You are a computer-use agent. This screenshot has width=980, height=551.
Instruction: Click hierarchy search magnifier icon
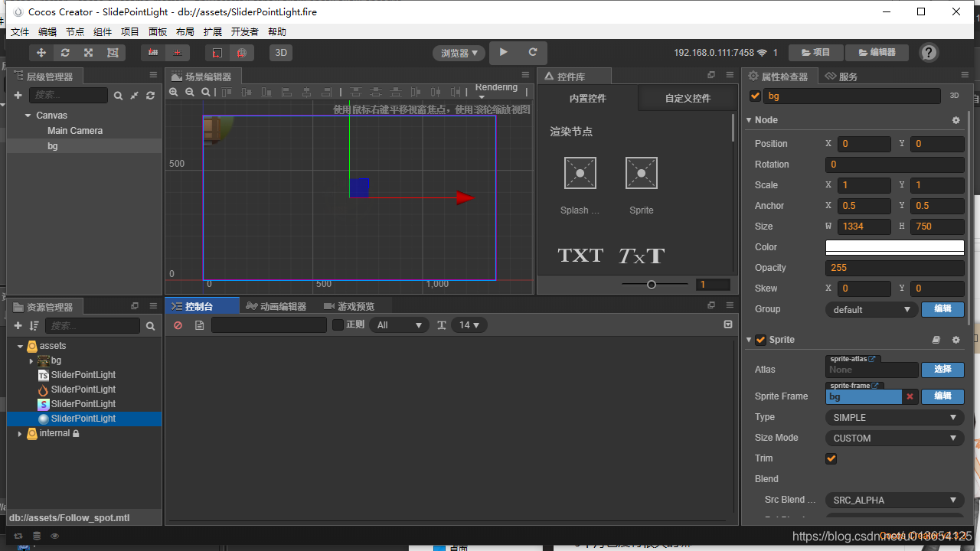118,96
